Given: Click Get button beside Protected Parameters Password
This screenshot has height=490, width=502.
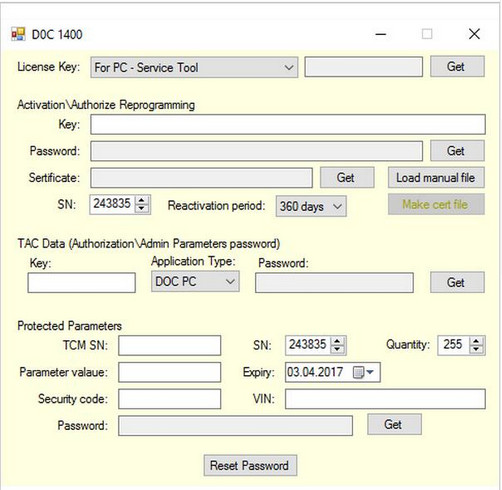Looking at the screenshot, I should pyautogui.click(x=394, y=424).
